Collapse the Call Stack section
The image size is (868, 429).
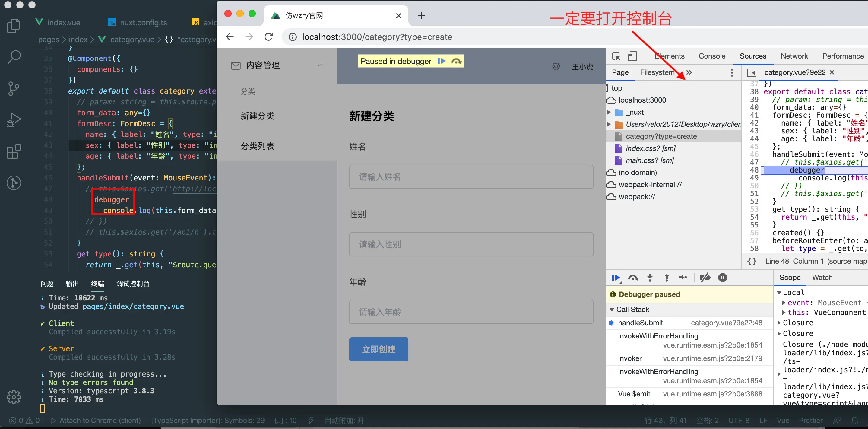tap(612, 309)
